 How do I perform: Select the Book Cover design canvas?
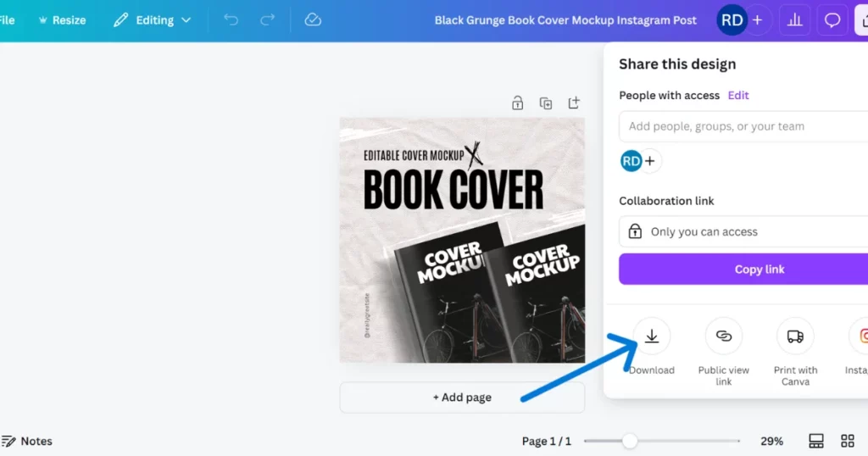pos(462,240)
